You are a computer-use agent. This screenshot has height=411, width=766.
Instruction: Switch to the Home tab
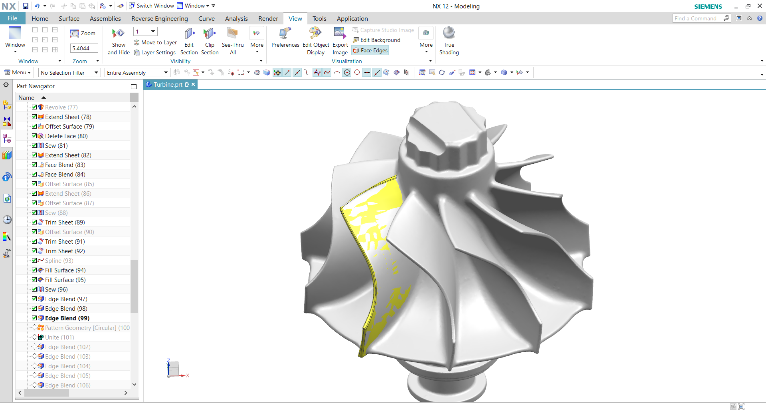tap(40, 19)
